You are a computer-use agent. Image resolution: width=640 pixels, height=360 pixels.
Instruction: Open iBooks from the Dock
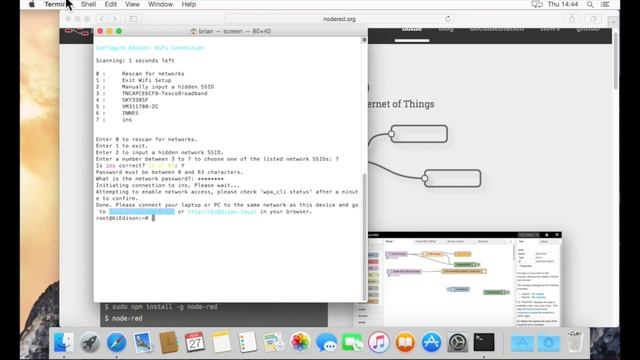click(405, 342)
